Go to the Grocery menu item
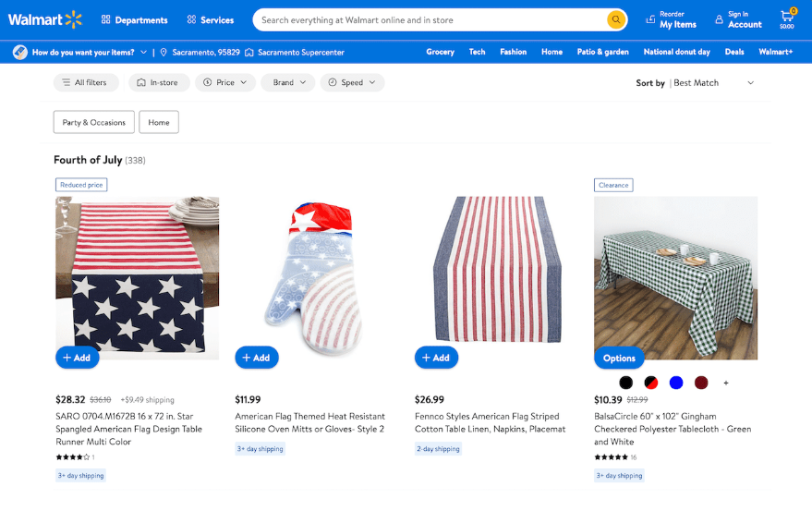The width and height of the screenshot is (812, 511). pos(440,52)
